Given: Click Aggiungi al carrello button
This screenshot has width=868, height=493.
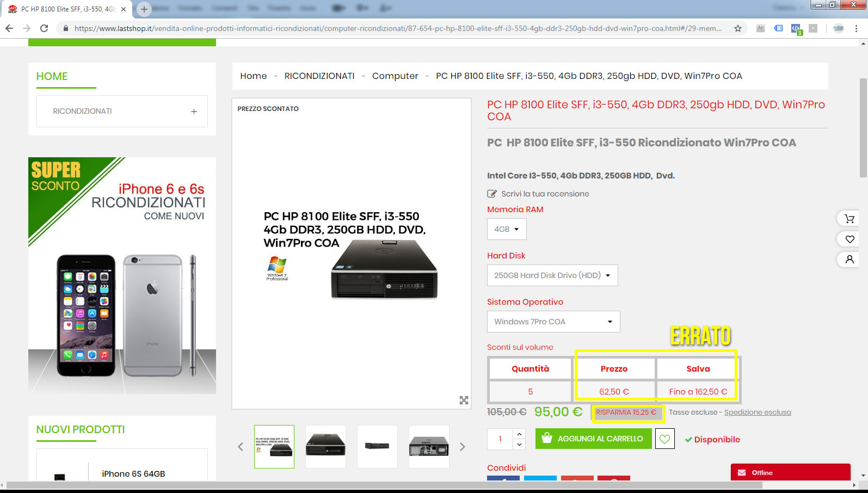Looking at the screenshot, I should click(593, 439).
